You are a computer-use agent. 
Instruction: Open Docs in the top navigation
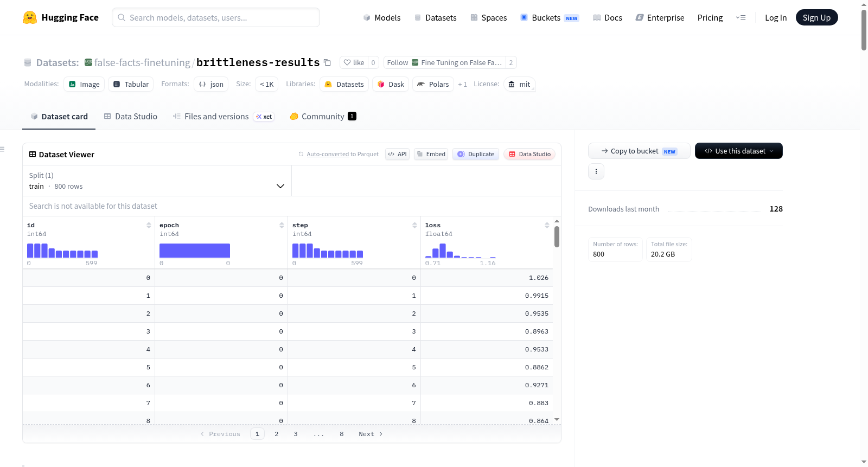pyautogui.click(x=608, y=17)
